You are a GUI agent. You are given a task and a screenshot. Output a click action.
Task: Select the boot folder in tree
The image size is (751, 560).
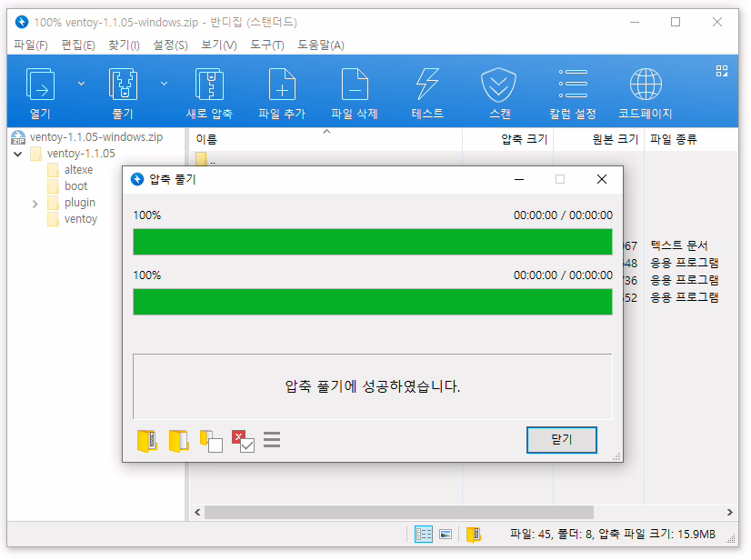76,186
